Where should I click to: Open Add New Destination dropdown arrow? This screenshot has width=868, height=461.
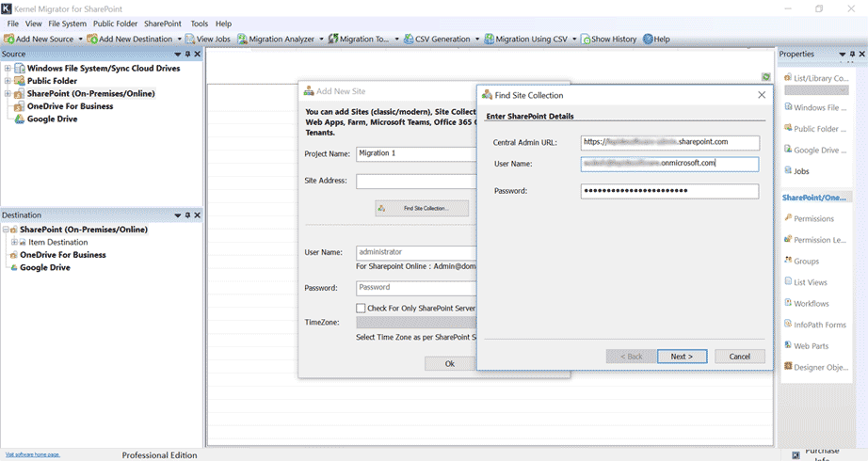pyautogui.click(x=180, y=40)
